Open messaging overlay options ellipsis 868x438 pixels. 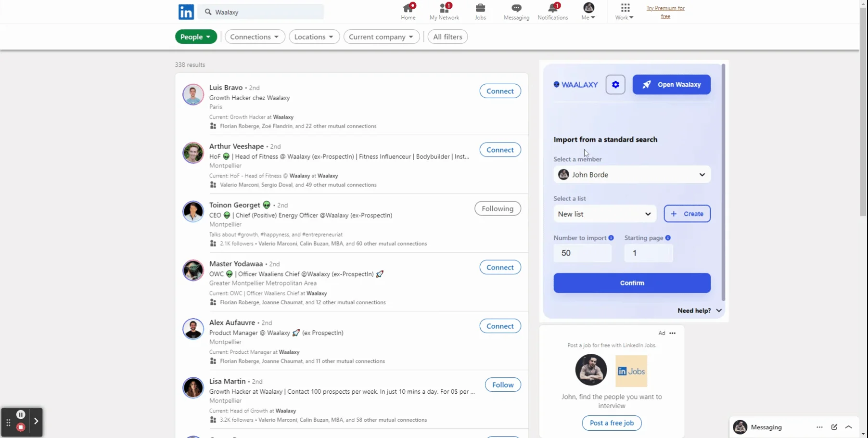(x=819, y=427)
